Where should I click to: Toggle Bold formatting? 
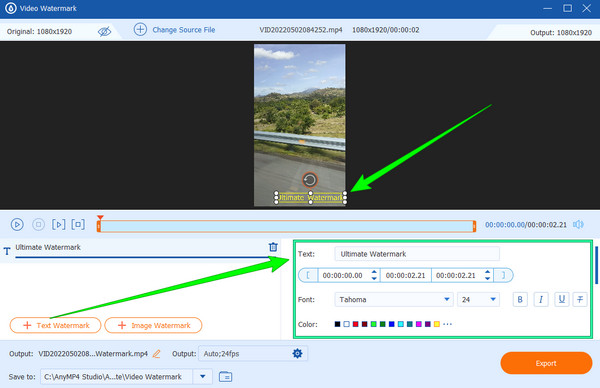(520, 299)
